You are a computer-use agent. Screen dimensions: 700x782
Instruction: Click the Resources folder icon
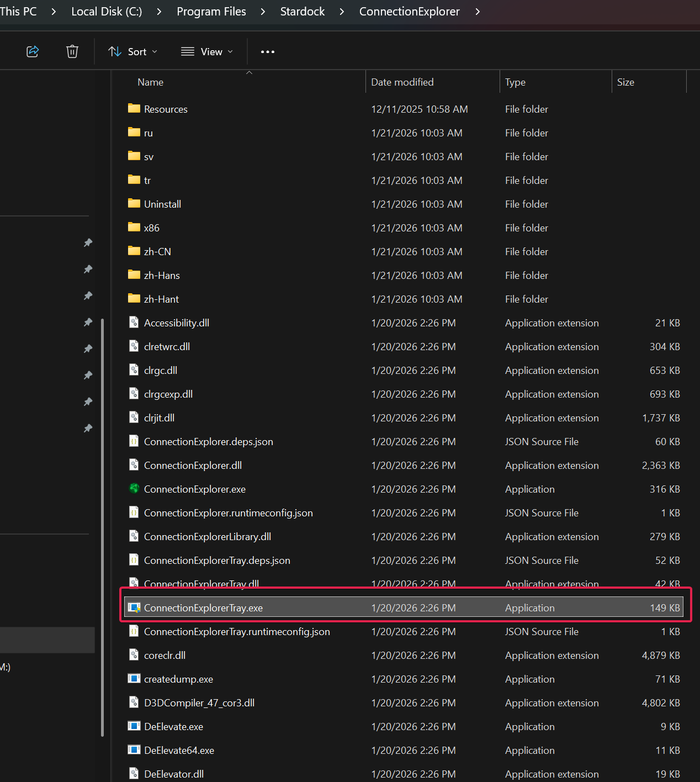click(x=134, y=109)
